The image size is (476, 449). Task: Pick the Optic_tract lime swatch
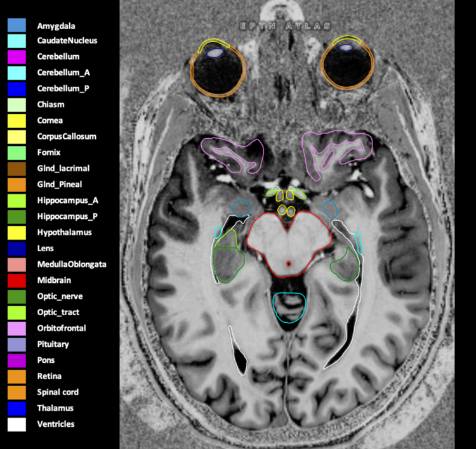[x=17, y=313]
